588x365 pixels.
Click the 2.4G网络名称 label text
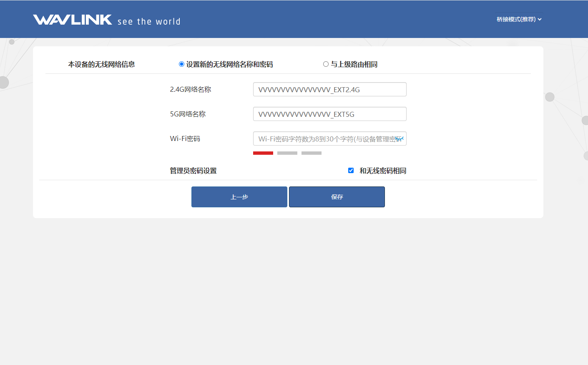click(x=191, y=89)
